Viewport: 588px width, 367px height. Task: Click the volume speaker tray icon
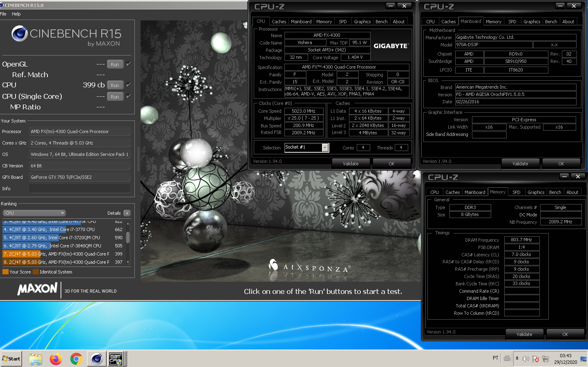pyautogui.click(x=526, y=359)
